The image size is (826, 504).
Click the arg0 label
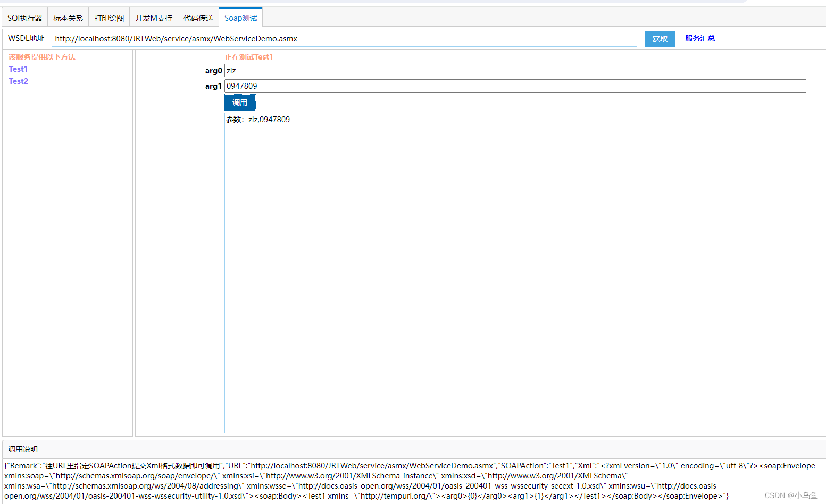[x=214, y=71]
